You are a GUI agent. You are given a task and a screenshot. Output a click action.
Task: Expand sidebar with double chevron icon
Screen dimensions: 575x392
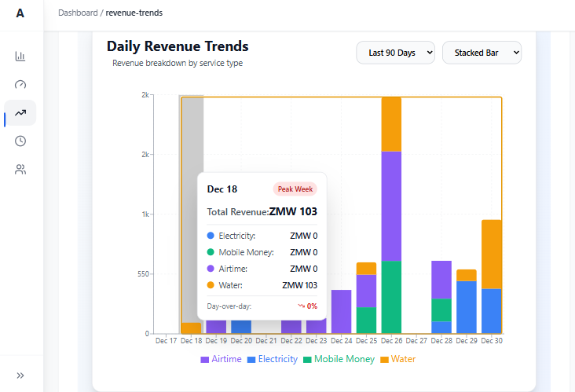tap(20, 376)
